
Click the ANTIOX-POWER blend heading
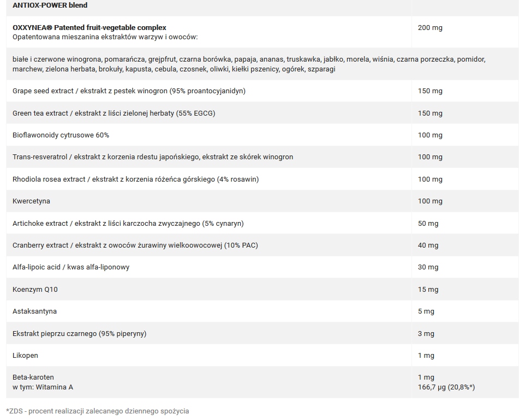(x=50, y=5)
